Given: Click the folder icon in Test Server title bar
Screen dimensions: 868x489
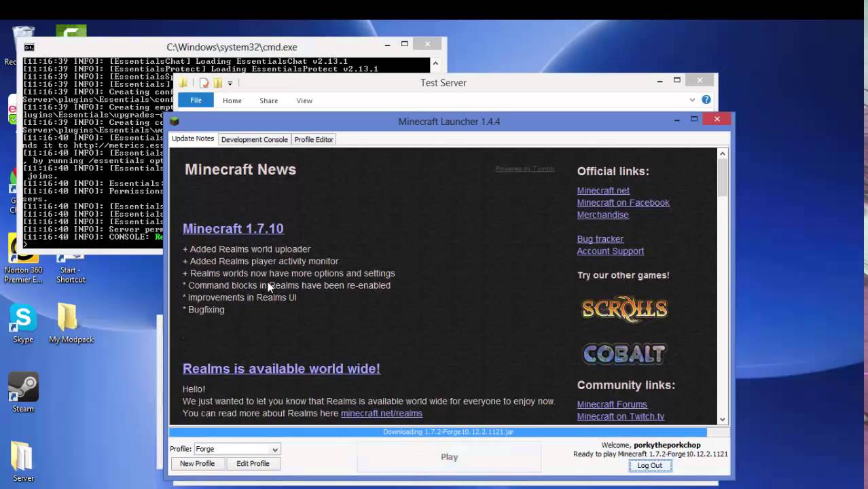Looking at the screenshot, I should (183, 83).
